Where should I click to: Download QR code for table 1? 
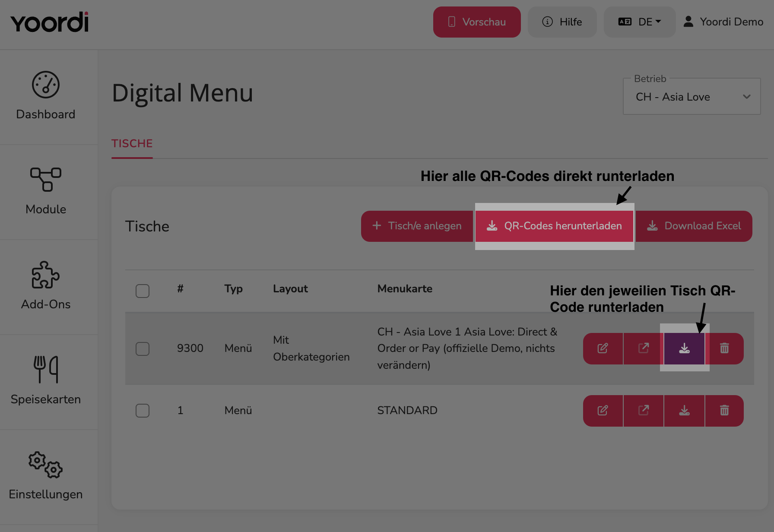(x=685, y=411)
